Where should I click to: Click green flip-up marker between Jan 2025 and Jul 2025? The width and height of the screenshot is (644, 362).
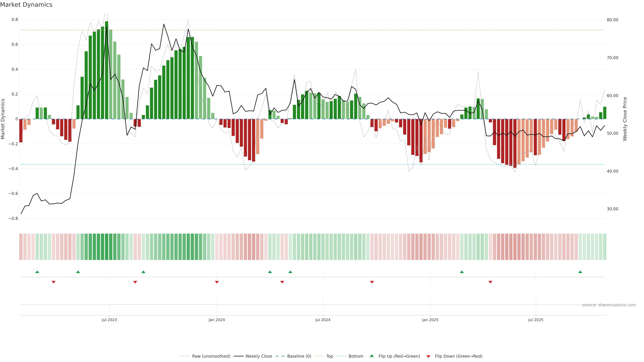point(462,272)
